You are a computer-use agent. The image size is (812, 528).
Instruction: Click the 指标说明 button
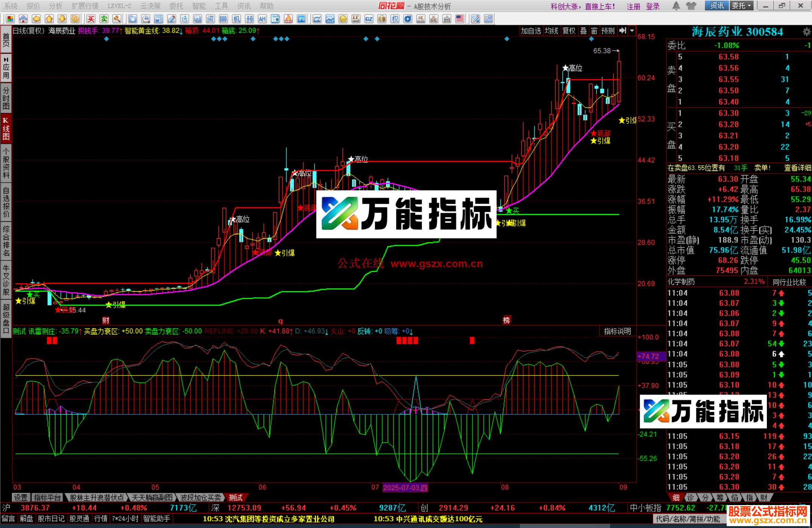(618, 332)
